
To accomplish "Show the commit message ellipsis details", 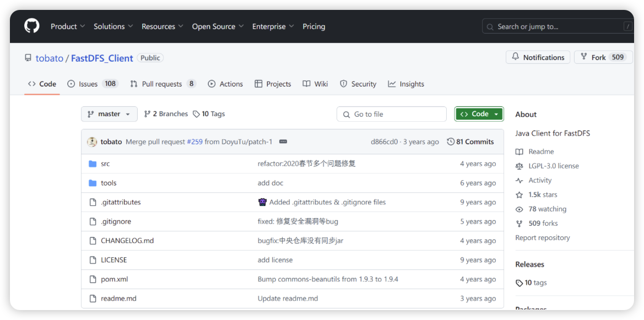I will 283,142.
